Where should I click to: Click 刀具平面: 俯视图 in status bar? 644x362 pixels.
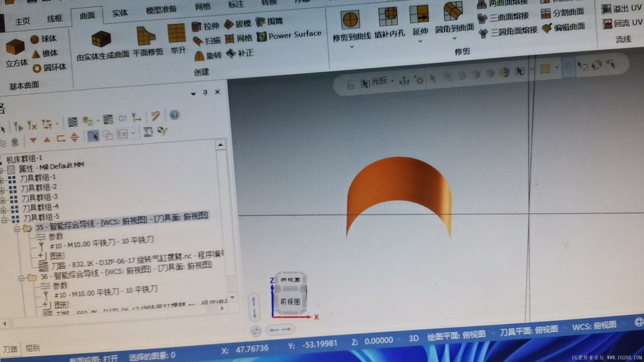(529, 330)
